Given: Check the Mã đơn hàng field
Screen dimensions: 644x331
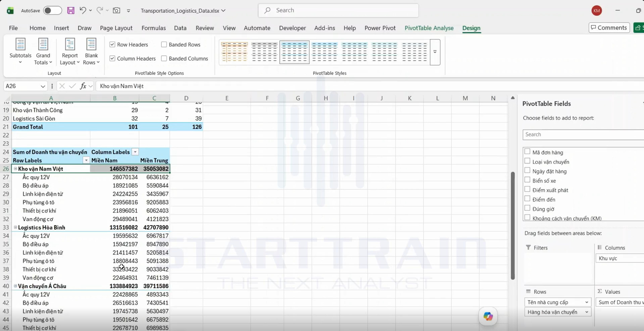Looking at the screenshot, I should pos(527,152).
